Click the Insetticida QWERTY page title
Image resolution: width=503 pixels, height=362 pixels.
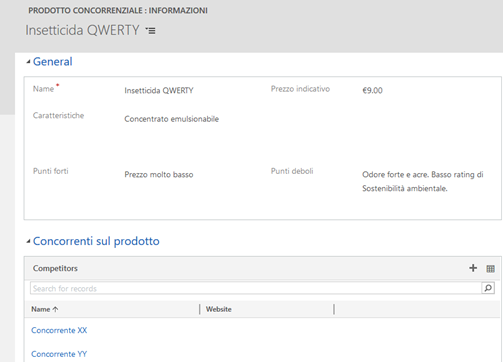[83, 30]
